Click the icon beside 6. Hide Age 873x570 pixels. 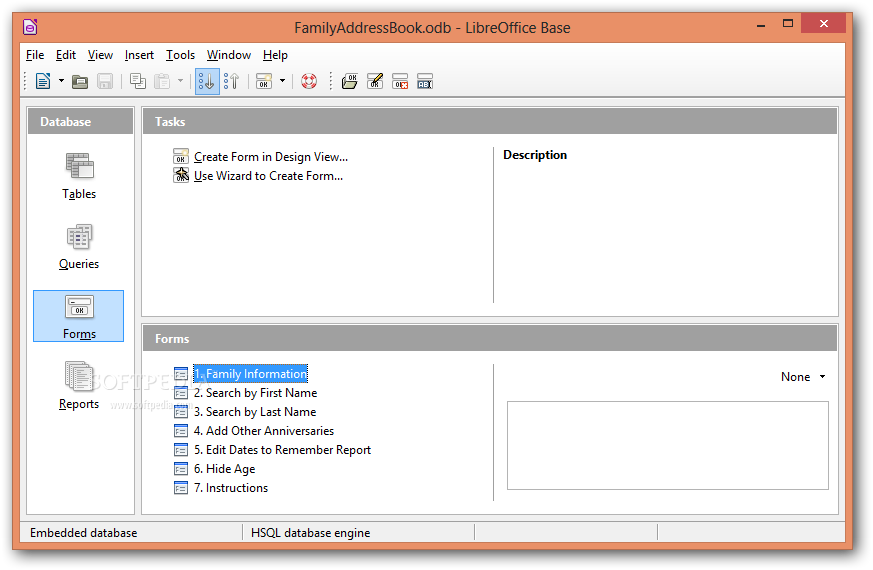click(x=181, y=469)
